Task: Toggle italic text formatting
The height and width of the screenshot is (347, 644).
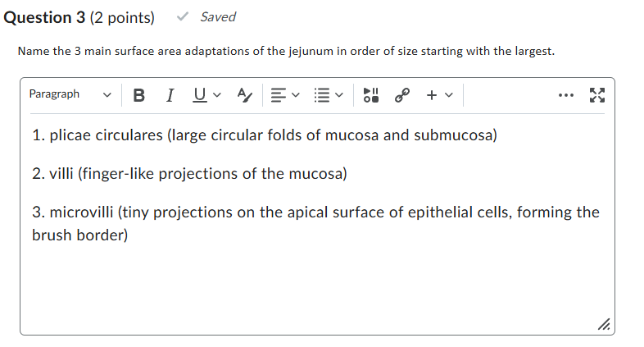Action: [170, 95]
